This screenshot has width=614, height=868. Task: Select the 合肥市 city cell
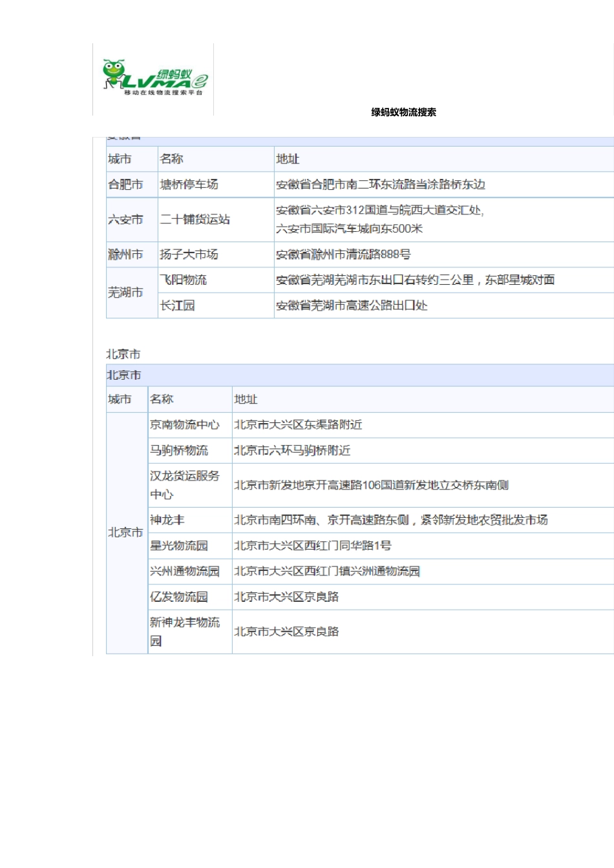tap(125, 185)
